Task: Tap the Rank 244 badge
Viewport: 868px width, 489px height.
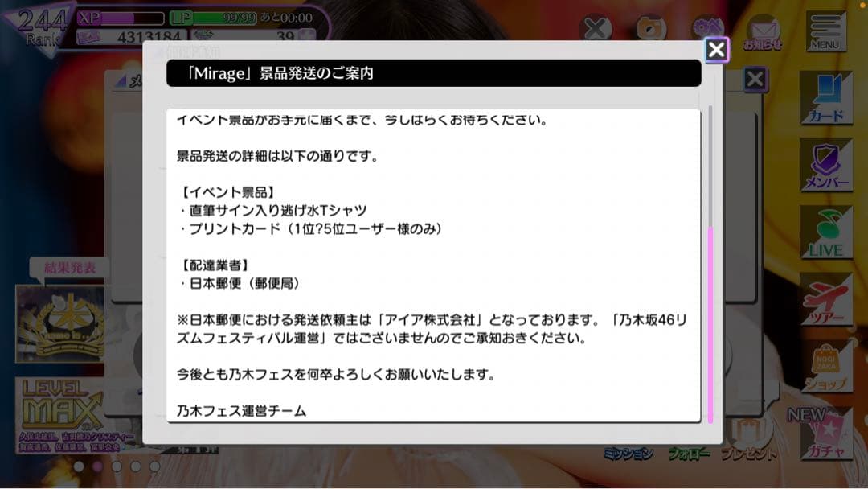Action: pos(39,29)
